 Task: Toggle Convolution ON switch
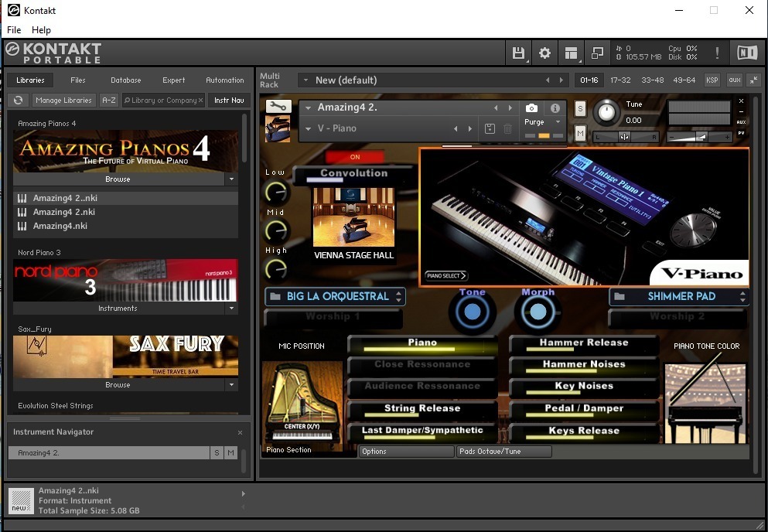(x=355, y=157)
